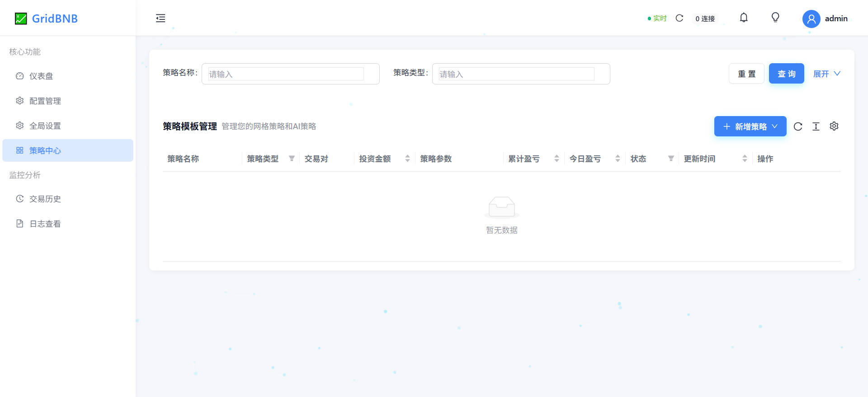Image resolution: width=868 pixels, height=397 pixels.
Task: Click the lightbulb theme icon
Action: (x=775, y=18)
